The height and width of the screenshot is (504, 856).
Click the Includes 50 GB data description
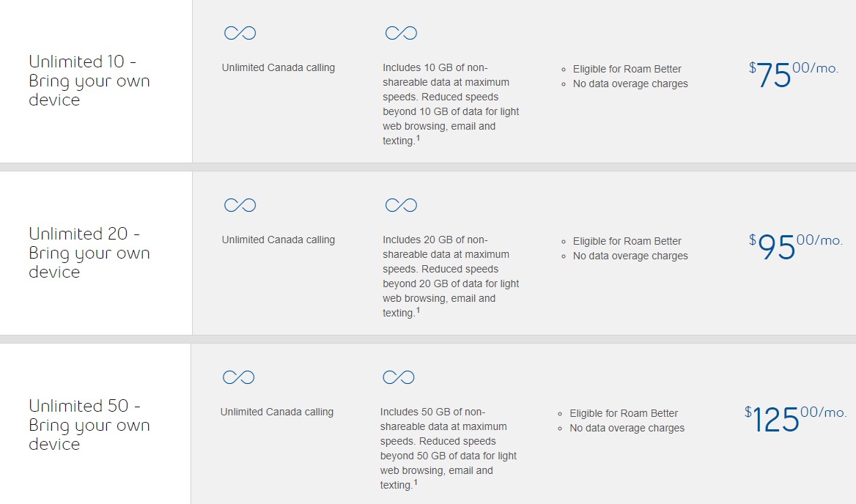(449, 448)
